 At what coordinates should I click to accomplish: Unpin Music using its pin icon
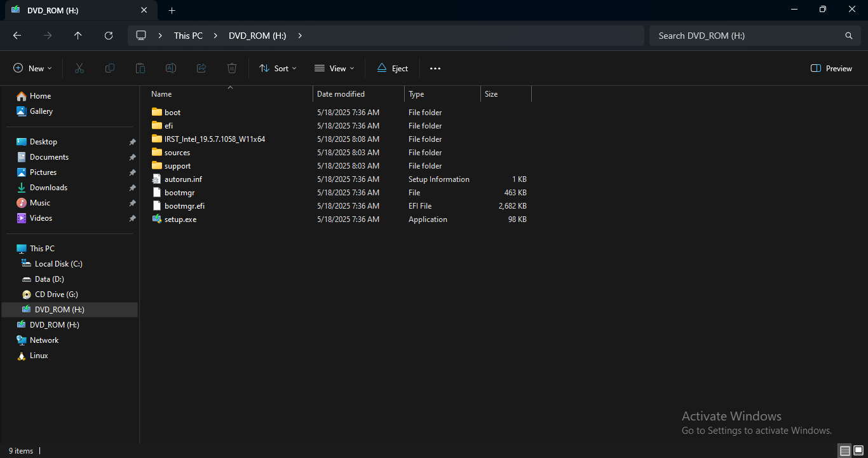pyautogui.click(x=132, y=203)
